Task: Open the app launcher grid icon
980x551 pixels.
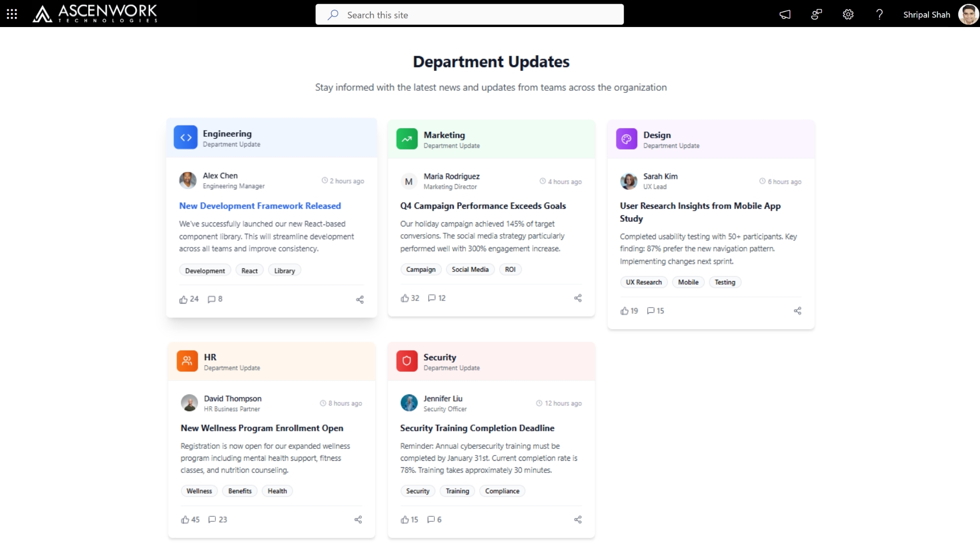Action: coord(12,14)
